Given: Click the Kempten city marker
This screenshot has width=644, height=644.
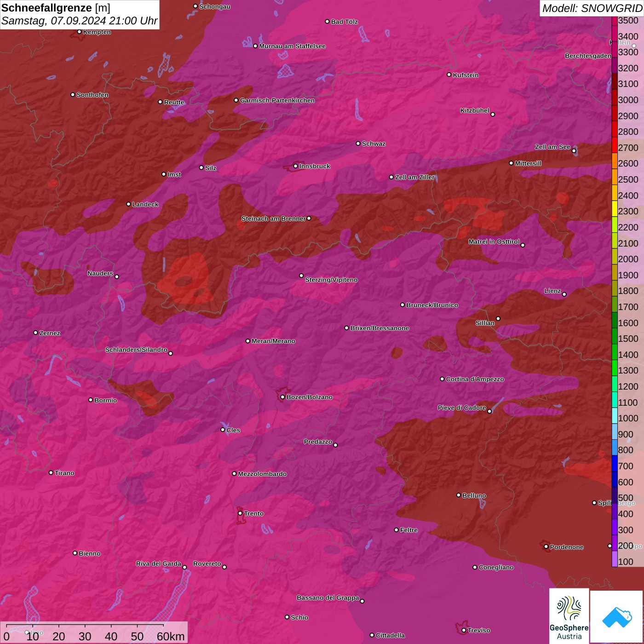Looking at the screenshot, I should [80, 32].
